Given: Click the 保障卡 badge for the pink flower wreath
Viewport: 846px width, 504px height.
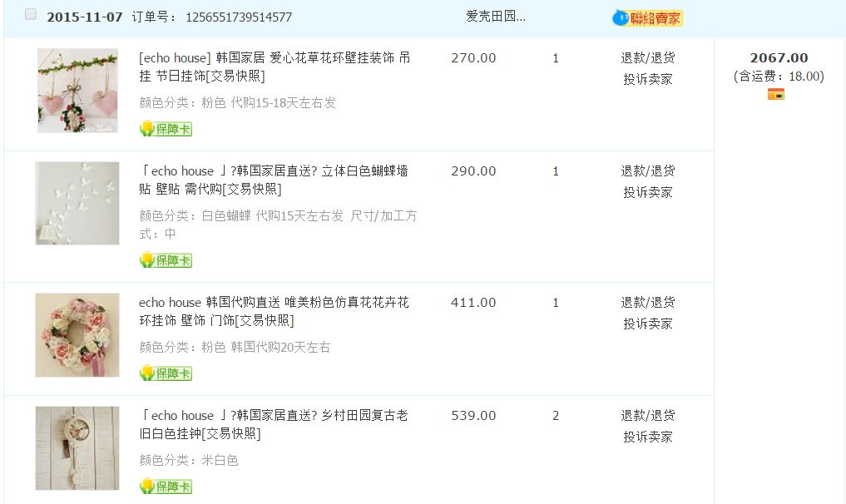Looking at the screenshot, I should (x=166, y=373).
